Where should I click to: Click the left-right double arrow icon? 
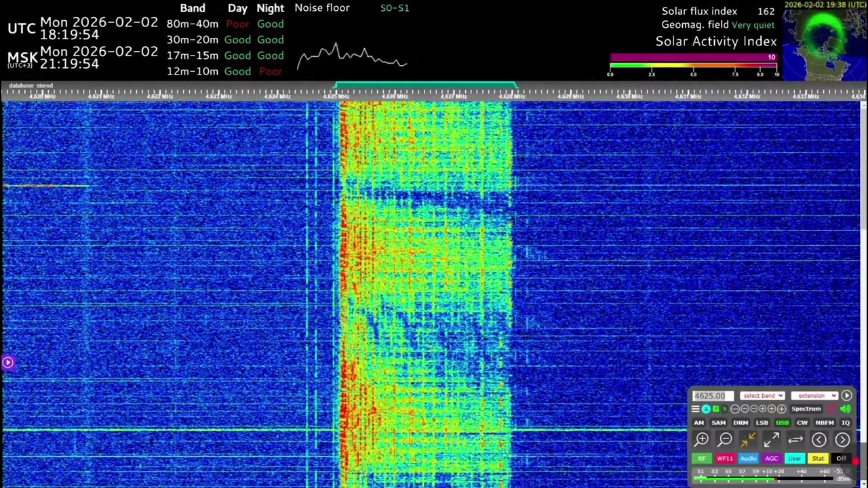(795, 439)
